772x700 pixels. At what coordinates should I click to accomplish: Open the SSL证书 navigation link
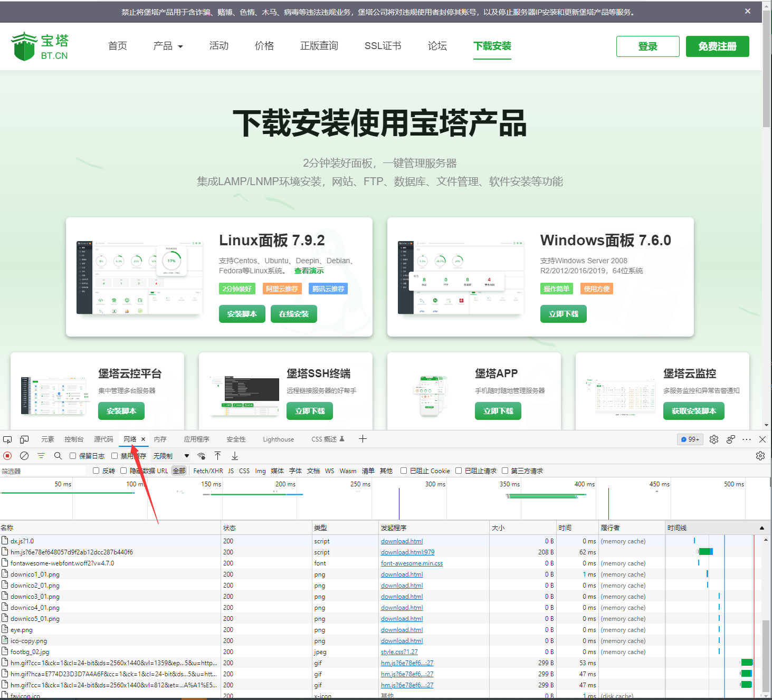[x=383, y=46]
